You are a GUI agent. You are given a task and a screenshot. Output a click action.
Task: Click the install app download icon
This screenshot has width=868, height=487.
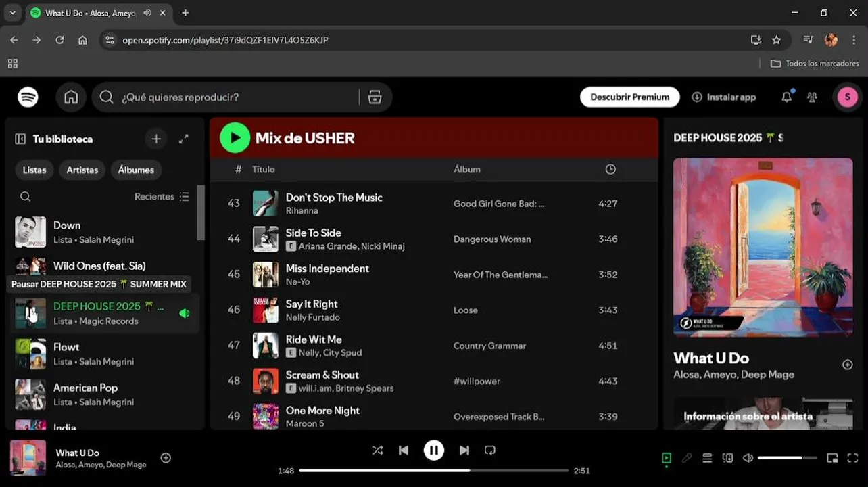tap(697, 97)
